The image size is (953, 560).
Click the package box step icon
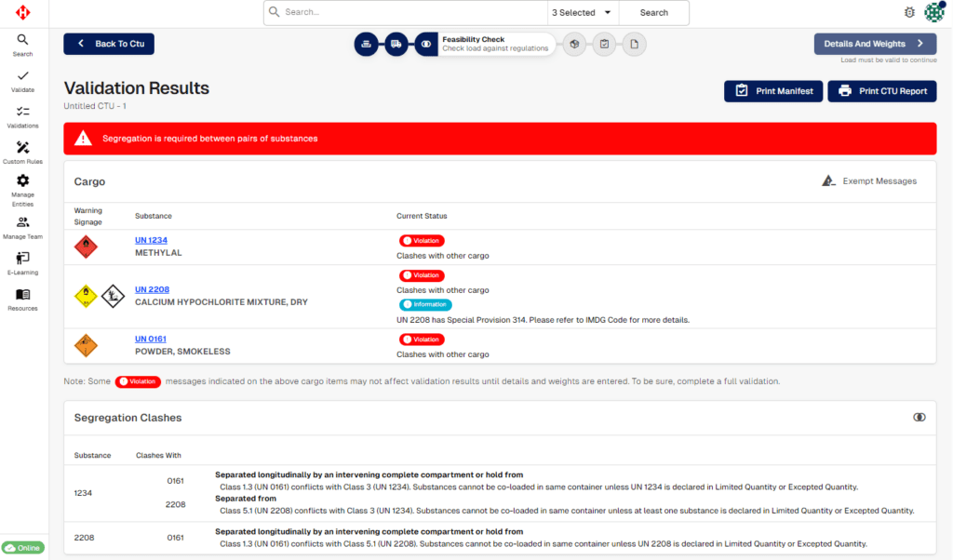pyautogui.click(x=574, y=44)
